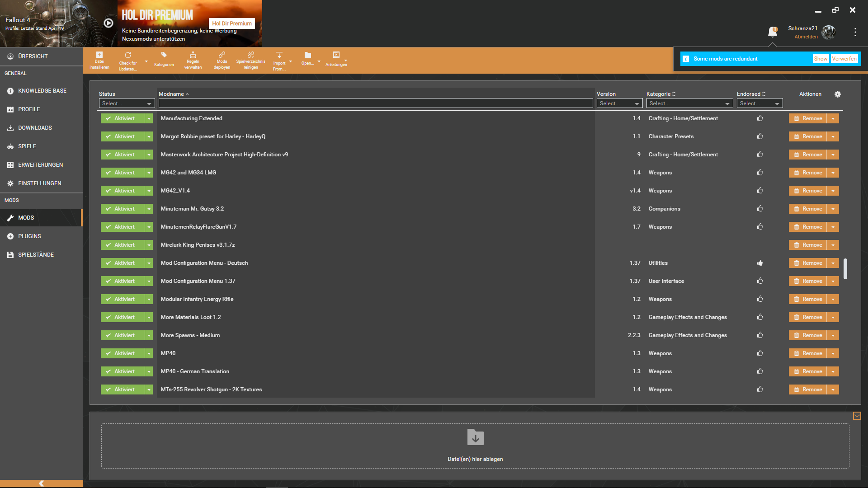Click Hol Dir Premium button
Screen dimensions: 868x488
click(232, 23)
